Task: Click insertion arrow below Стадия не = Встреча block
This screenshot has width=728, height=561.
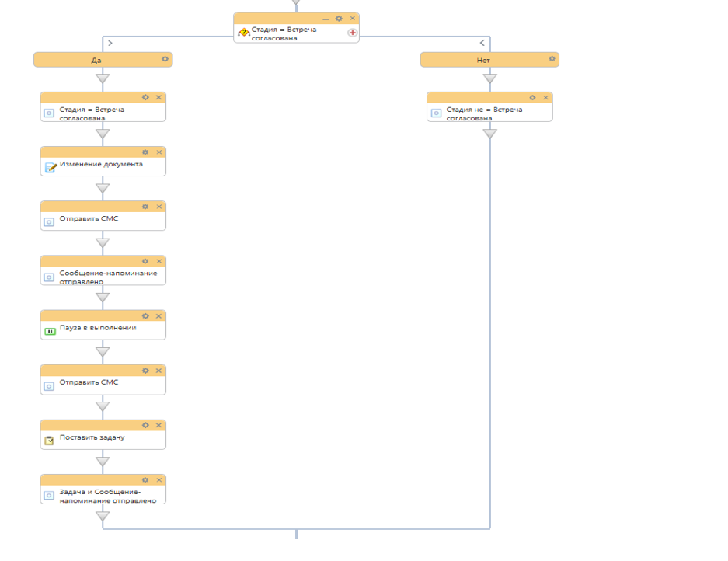Action: pyautogui.click(x=489, y=134)
